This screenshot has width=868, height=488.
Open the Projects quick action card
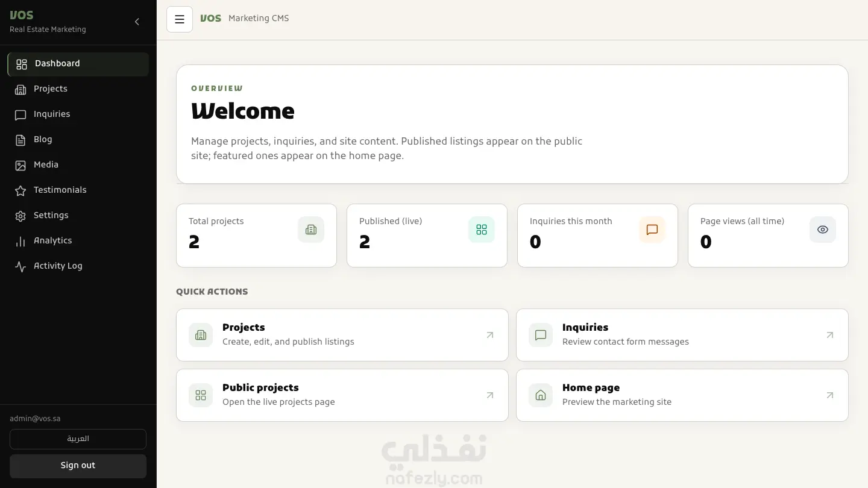tap(342, 335)
